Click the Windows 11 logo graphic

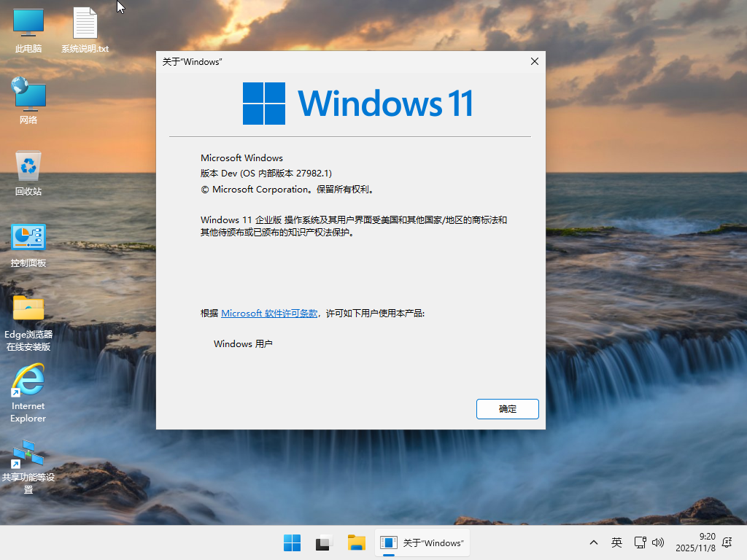point(357,104)
